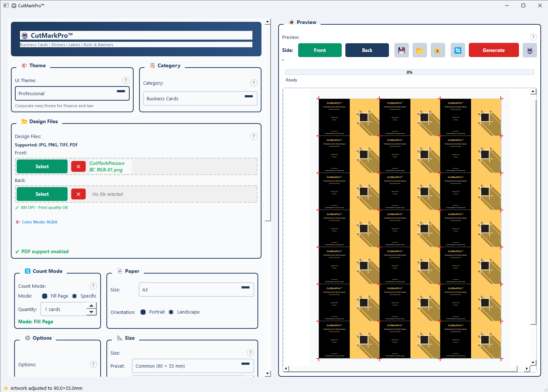Remove the selected front design file
This screenshot has height=392, width=548.
78,166
